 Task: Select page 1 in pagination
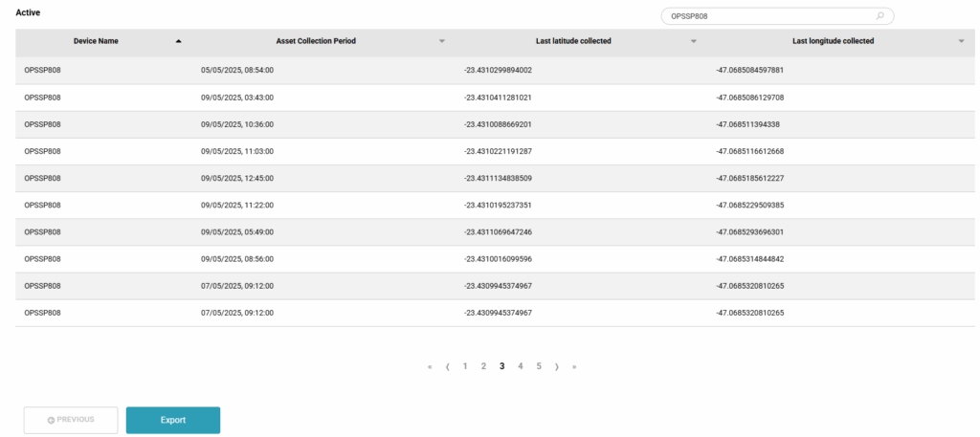(465, 366)
